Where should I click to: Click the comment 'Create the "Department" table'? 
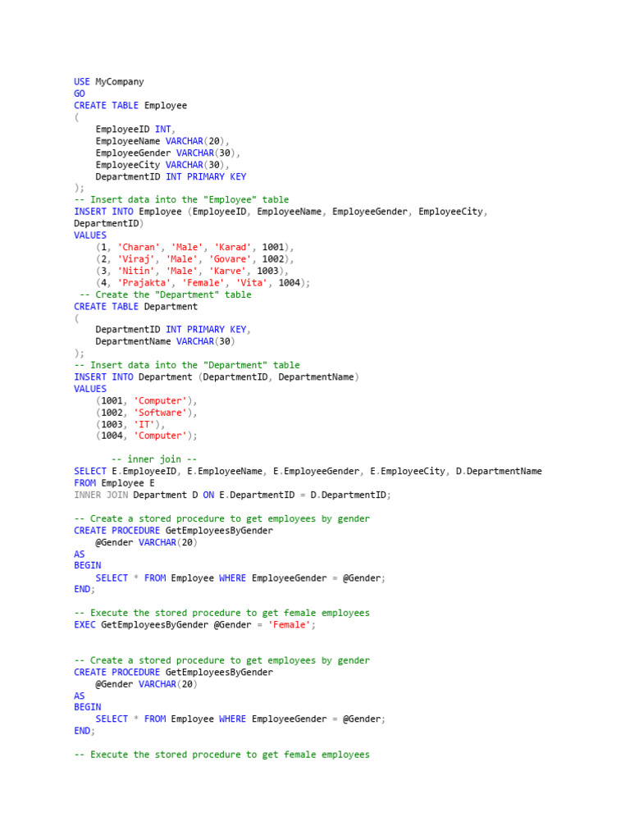click(165, 294)
